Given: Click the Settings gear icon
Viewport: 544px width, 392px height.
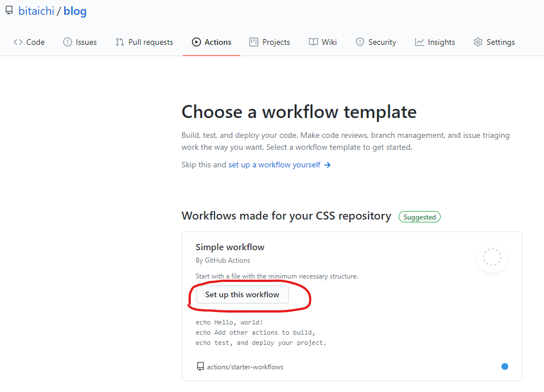Looking at the screenshot, I should click(x=478, y=42).
